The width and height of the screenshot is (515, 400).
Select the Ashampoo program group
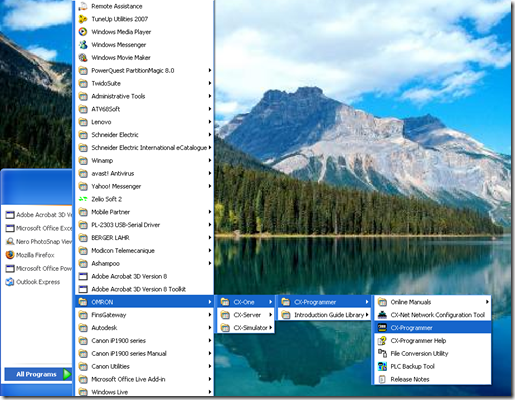coord(144,263)
